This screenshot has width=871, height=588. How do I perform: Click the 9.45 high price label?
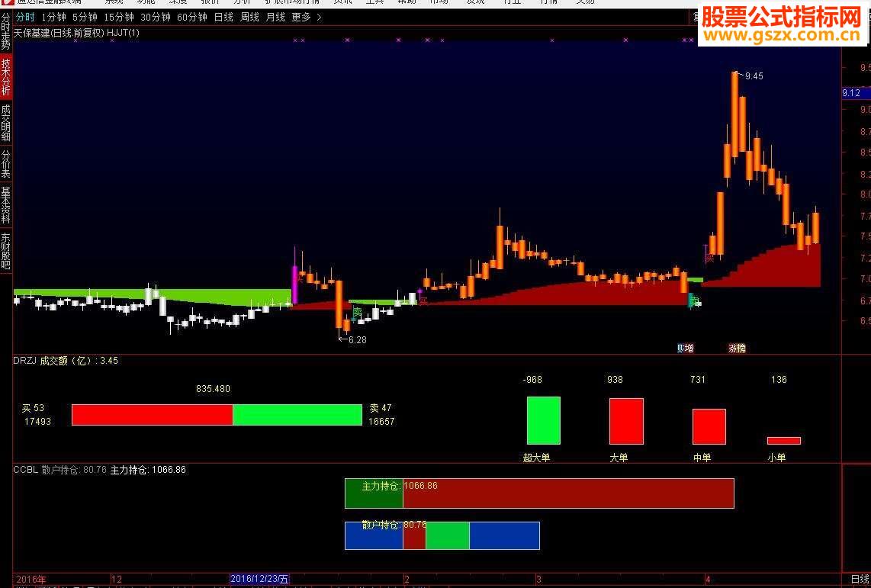click(x=754, y=76)
